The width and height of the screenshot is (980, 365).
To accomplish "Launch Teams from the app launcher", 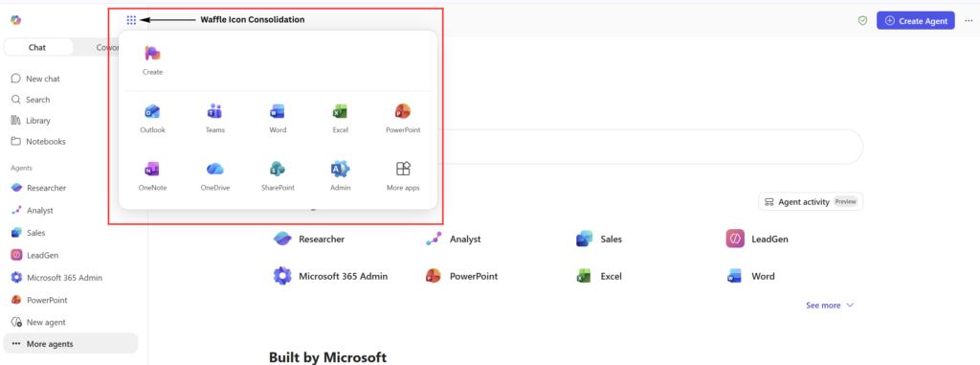I will pos(215,119).
